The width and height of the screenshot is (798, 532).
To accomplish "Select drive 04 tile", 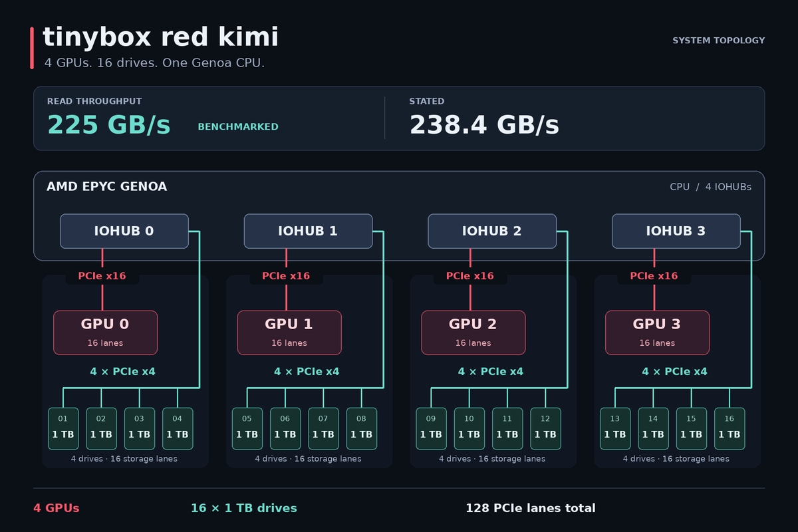I will click(x=178, y=428).
